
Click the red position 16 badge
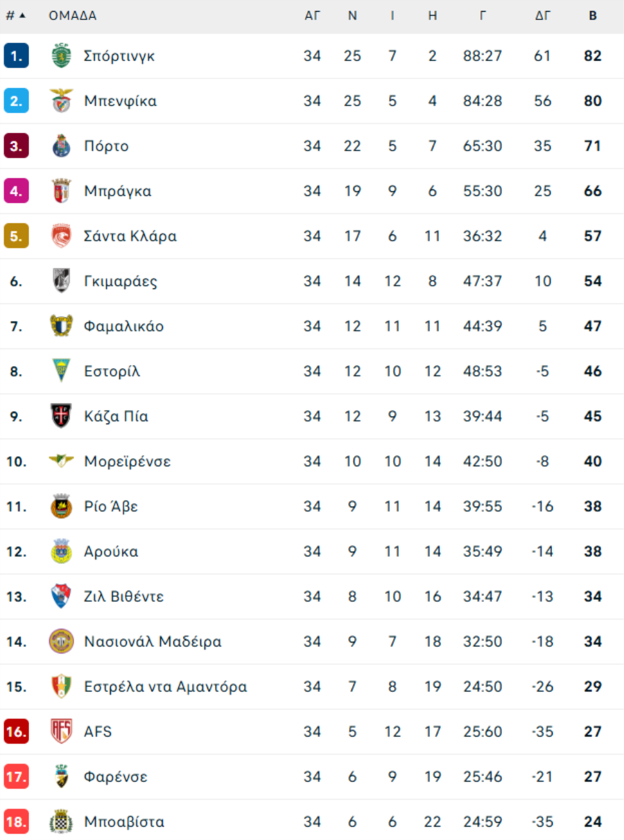(16, 732)
